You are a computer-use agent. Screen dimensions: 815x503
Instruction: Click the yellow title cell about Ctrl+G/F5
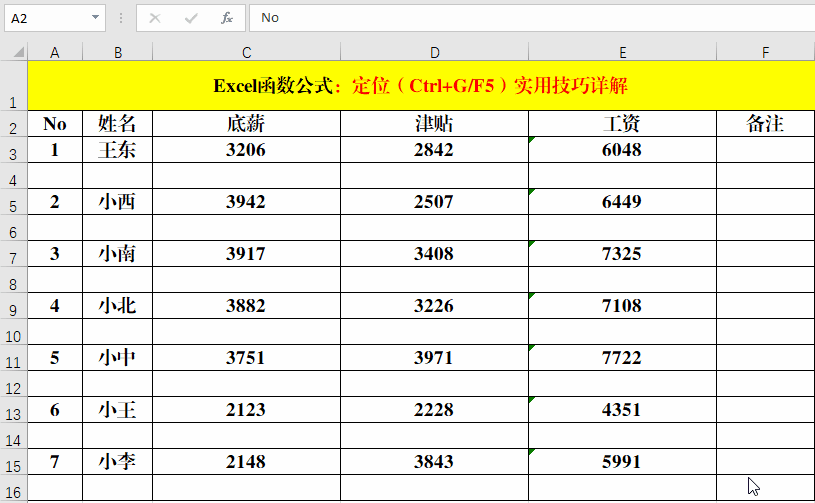[421, 85]
